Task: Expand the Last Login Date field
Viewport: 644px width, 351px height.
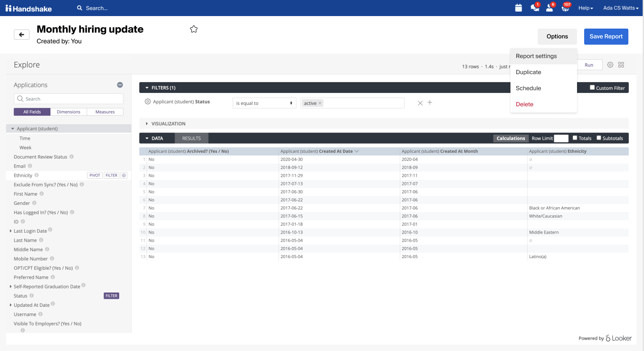Action: point(11,231)
